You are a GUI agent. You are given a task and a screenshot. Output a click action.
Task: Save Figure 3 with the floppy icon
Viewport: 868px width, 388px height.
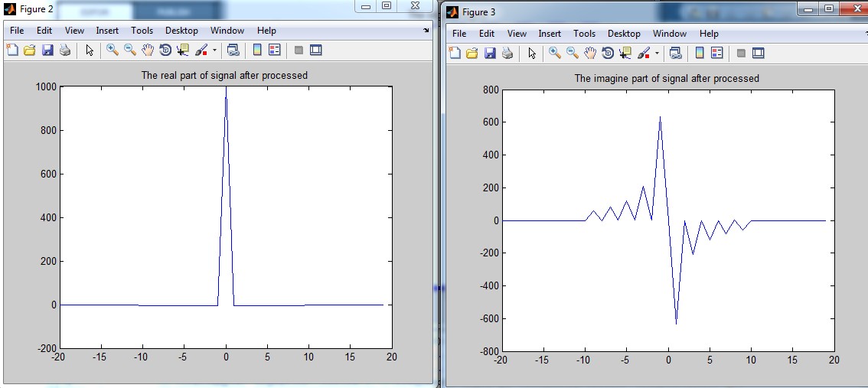490,53
